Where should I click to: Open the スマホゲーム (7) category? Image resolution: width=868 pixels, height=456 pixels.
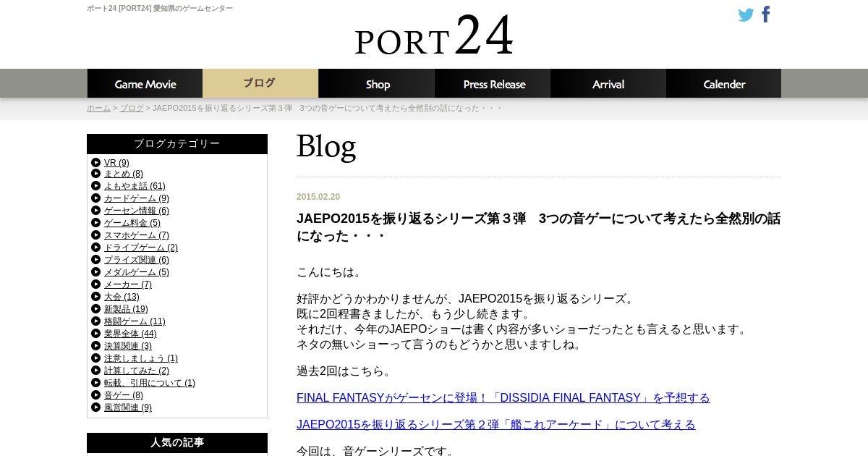[137, 235]
